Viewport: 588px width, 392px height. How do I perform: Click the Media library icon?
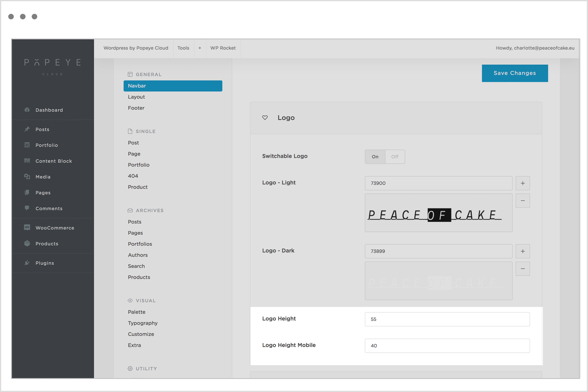pos(27,176)
